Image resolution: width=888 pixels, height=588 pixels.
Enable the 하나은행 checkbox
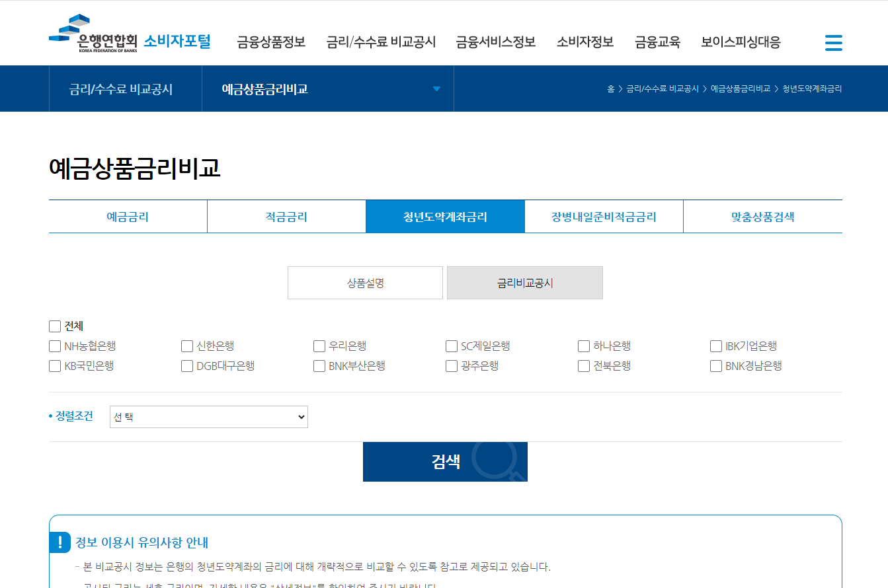pyautogui.click(x=583, y=346)
